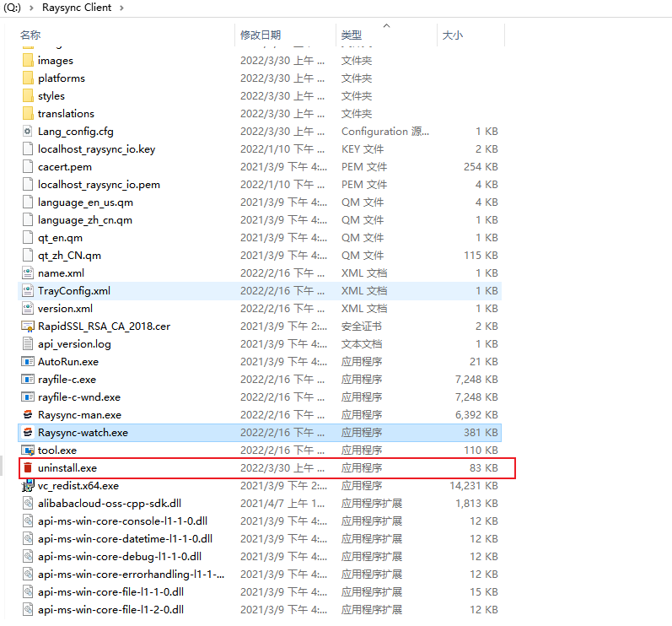The image size is (672, 626).
Task: Click the rayfile-c-wnd.exe application icon
Action: pos(28,397)
